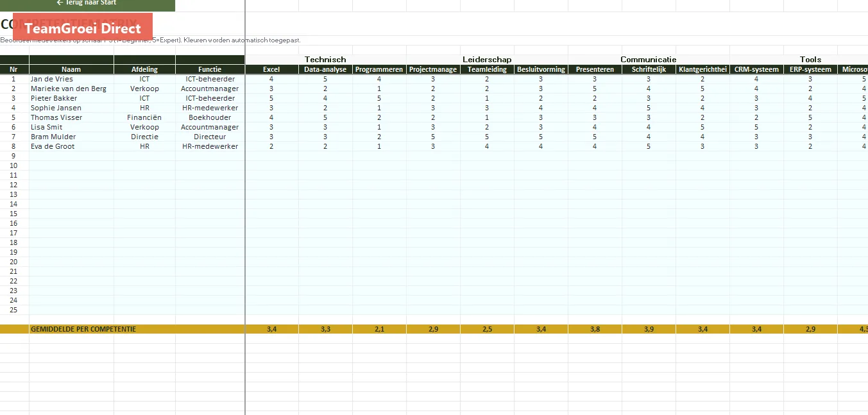
Task: Click Eva de Groot's 'HR-medewerker' function cell
Action: pos(210,146)
